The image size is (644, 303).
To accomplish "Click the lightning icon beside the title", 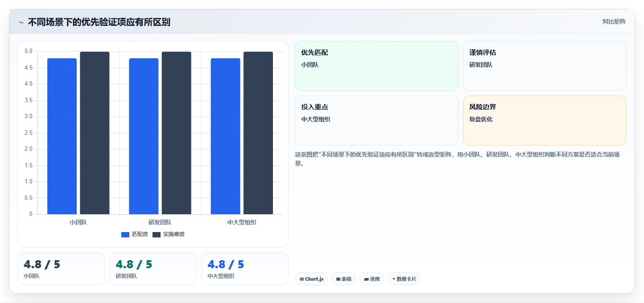I will click(x=21, y=22).
